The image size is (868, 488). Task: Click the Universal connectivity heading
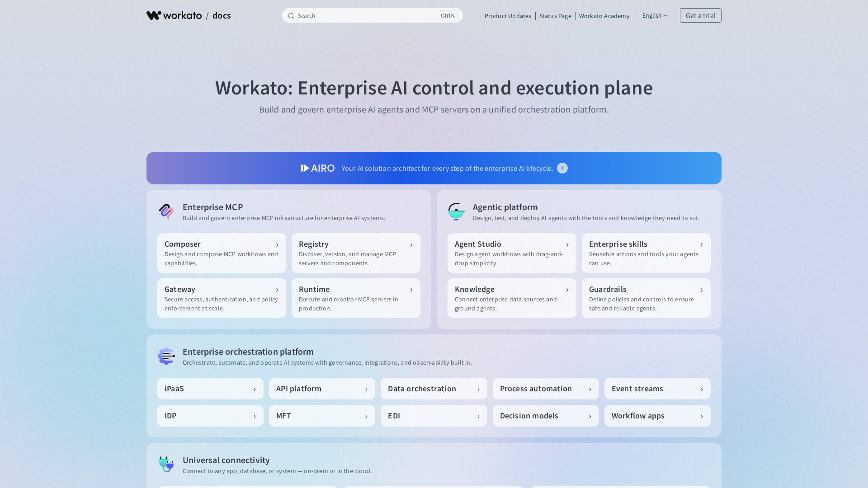pos(226,460)
